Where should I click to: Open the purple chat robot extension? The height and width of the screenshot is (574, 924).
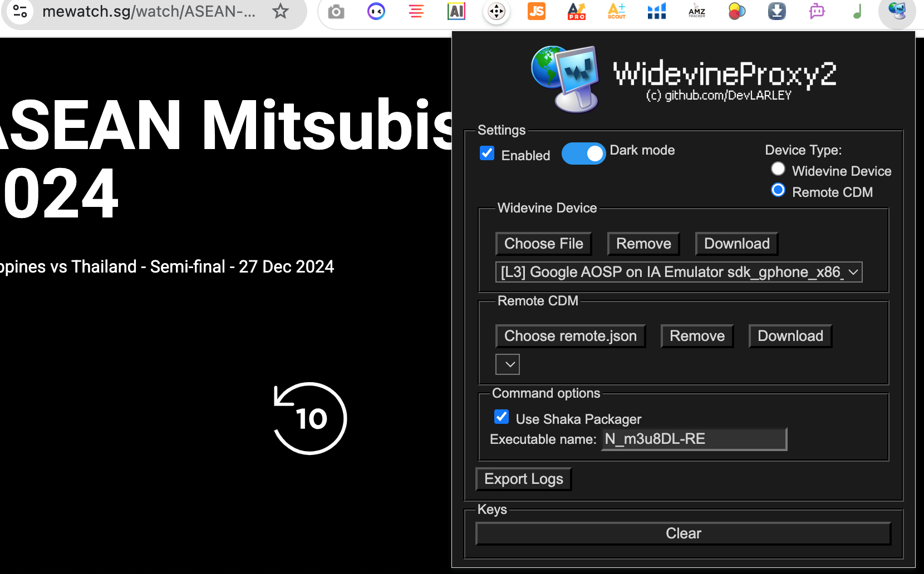817,11
